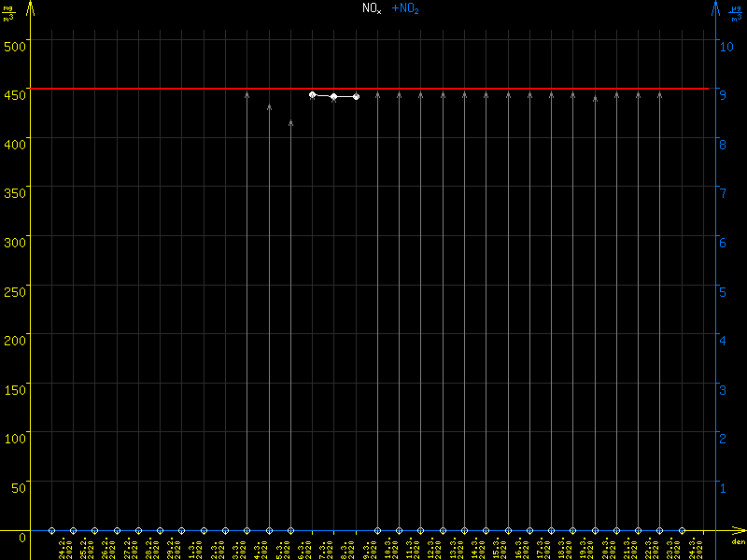Click the yellow 500 value on left axis
Screen dimensions: 747x560
pos(14,41)
